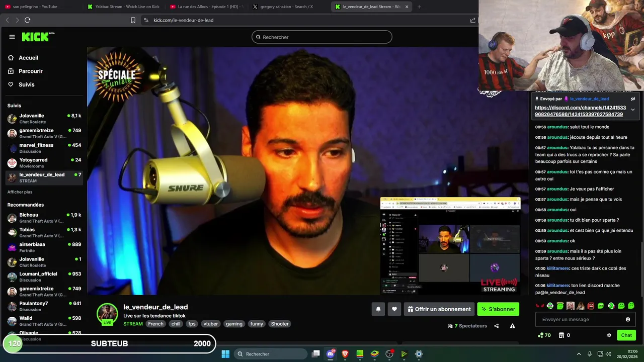644x362 pixels.
Task: Report the stream with the warning icon
Action: point(512,326)
